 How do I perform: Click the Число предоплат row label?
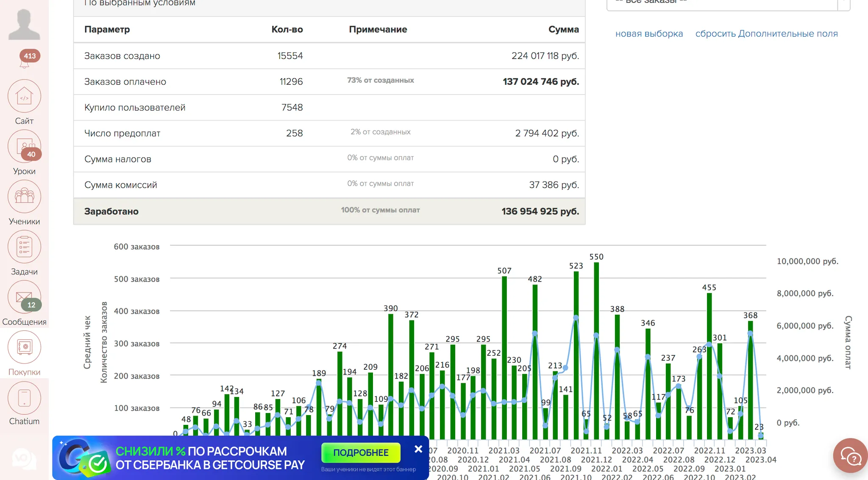pyautogui.click(x=122, y=133)
